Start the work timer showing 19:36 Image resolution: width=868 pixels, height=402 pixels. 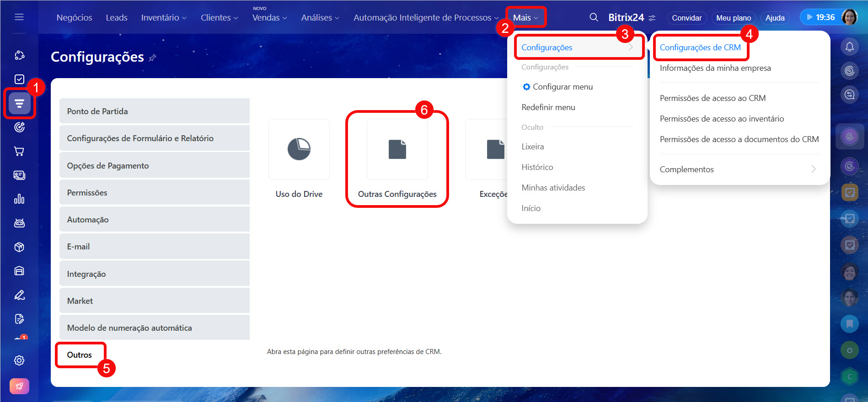[820, 17]
